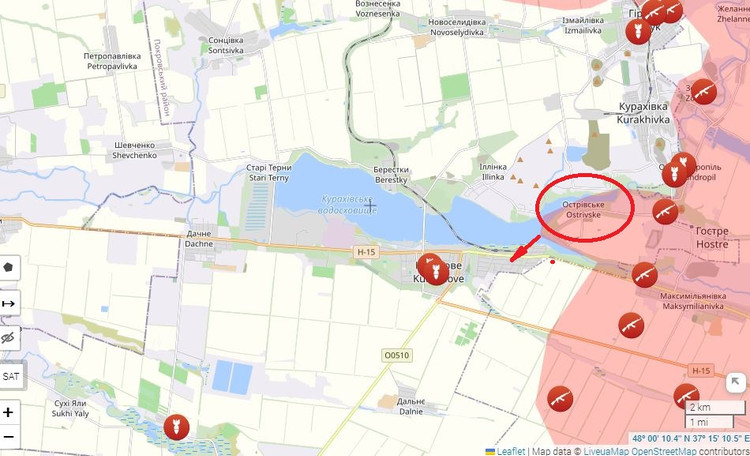750x456 pixels.
Task: Open the LiveuaMap attribution link
Action: [x=606, y=451]
